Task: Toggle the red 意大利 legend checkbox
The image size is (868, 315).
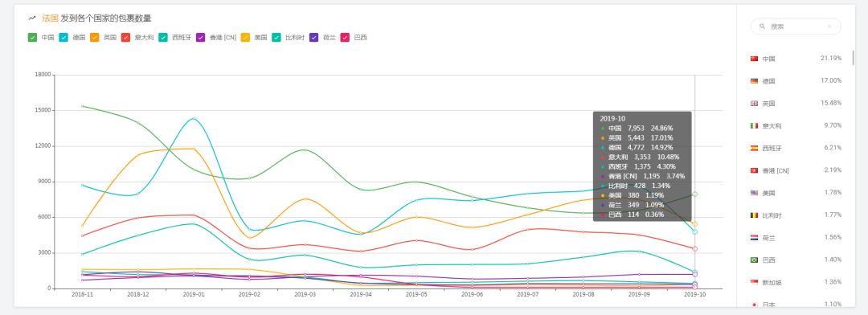Action: point(125,38)
